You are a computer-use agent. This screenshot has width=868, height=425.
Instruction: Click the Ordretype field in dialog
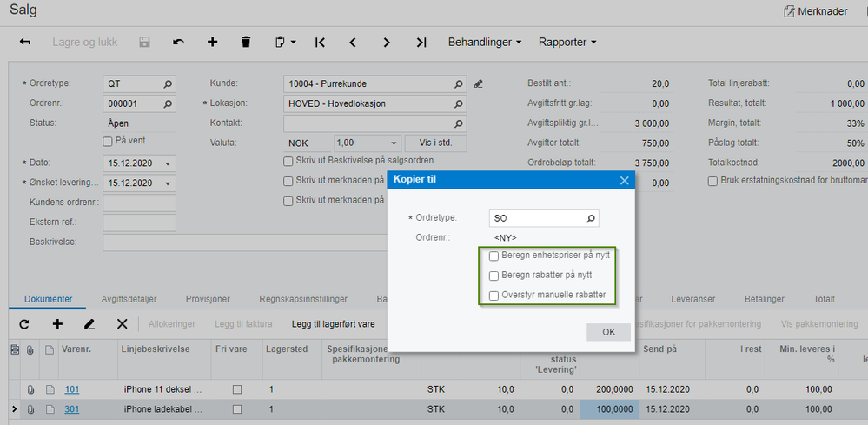point(536,218)
